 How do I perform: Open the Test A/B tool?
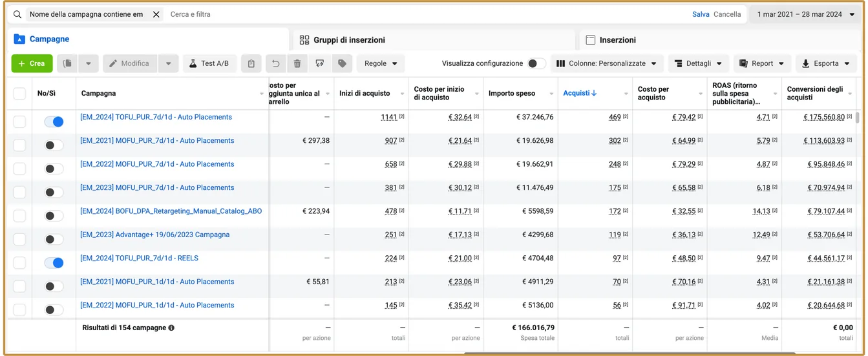209,63
